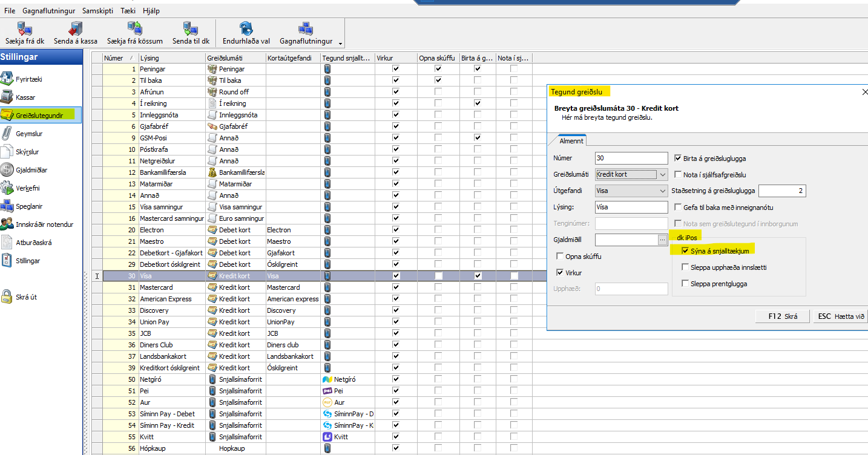This screenshot has width=868, height=455.
Task: Expand the Greiðslumáti dropdown
Action: click(x=662, y=175)
